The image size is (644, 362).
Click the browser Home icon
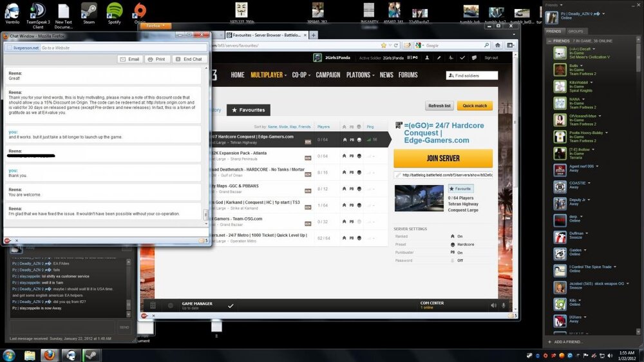coord(498,46)
